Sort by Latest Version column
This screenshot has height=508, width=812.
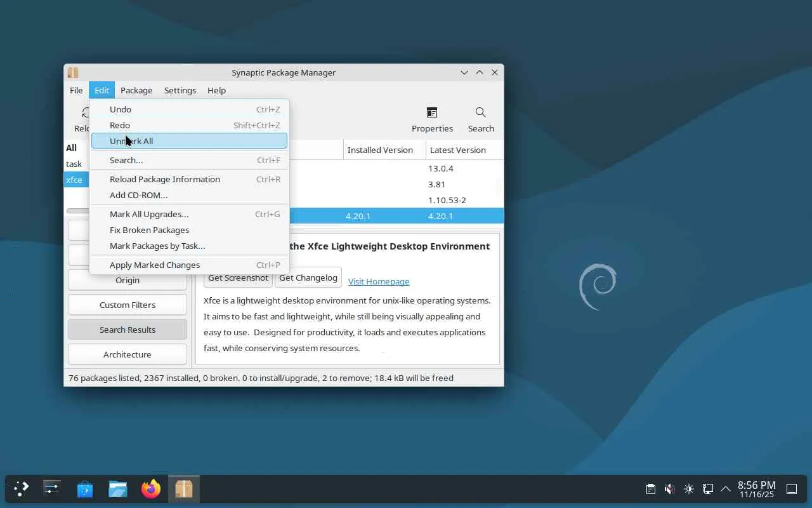pos(464,150)
